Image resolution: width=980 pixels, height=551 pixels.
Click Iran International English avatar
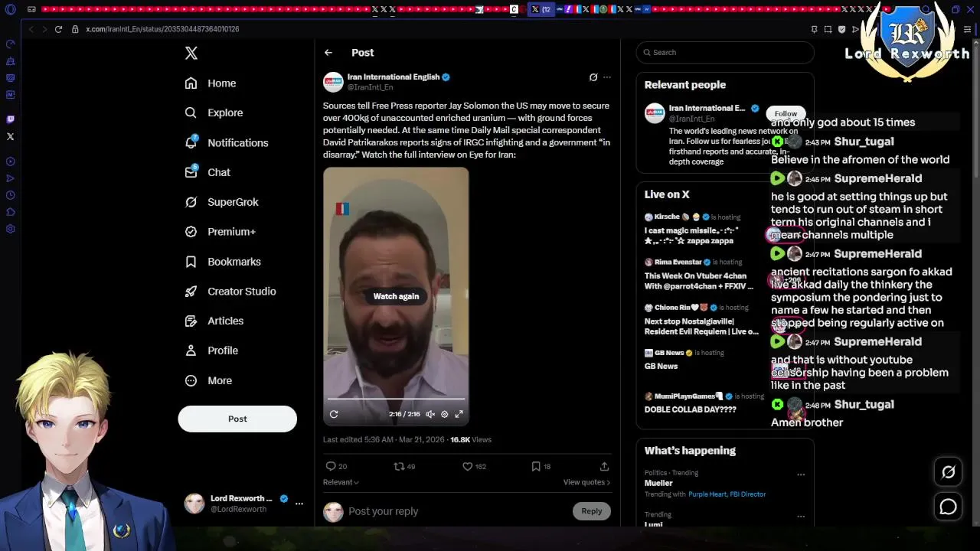point(333,82)
